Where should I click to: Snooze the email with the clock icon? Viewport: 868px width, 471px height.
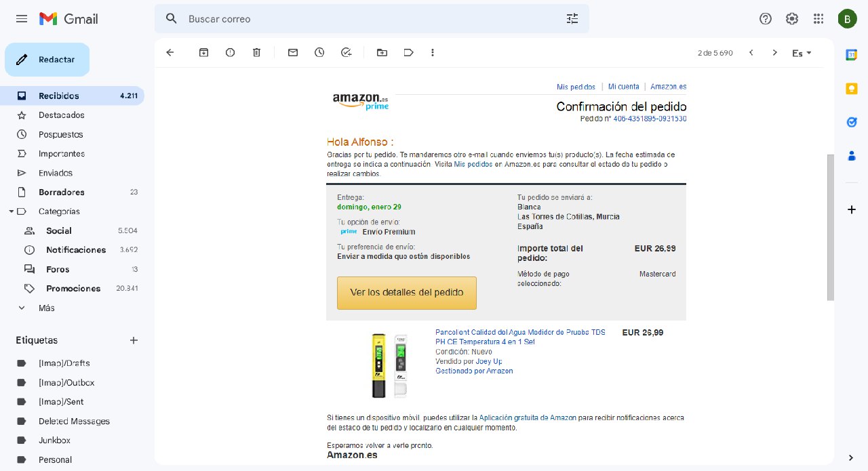[x=319, y=52]
